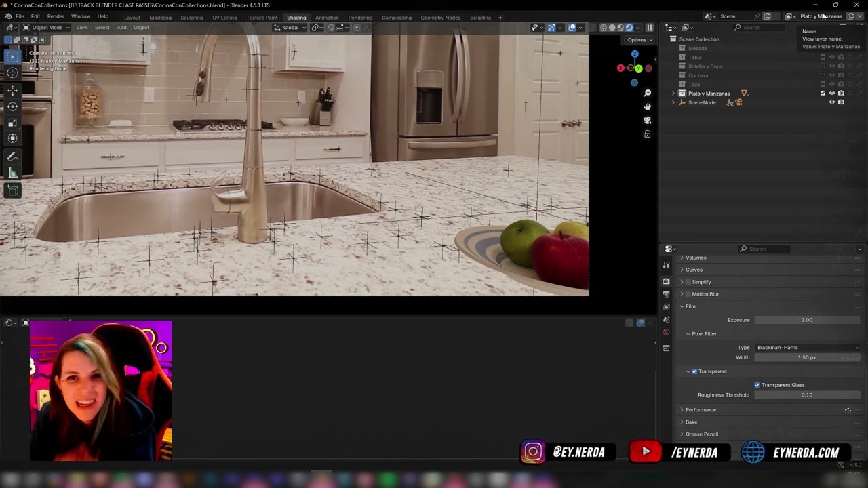Viewport: 868px width, 488px height.
Task: Open the Global orientation dropdown
Action: pyautogui.click(x=290, y=28)
